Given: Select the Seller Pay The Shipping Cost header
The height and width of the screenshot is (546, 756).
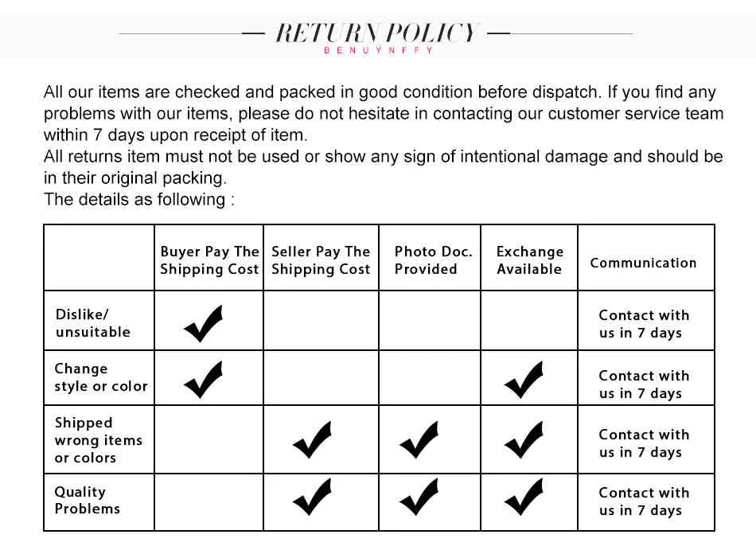Looking at the screenshot, I should point(321,260).
